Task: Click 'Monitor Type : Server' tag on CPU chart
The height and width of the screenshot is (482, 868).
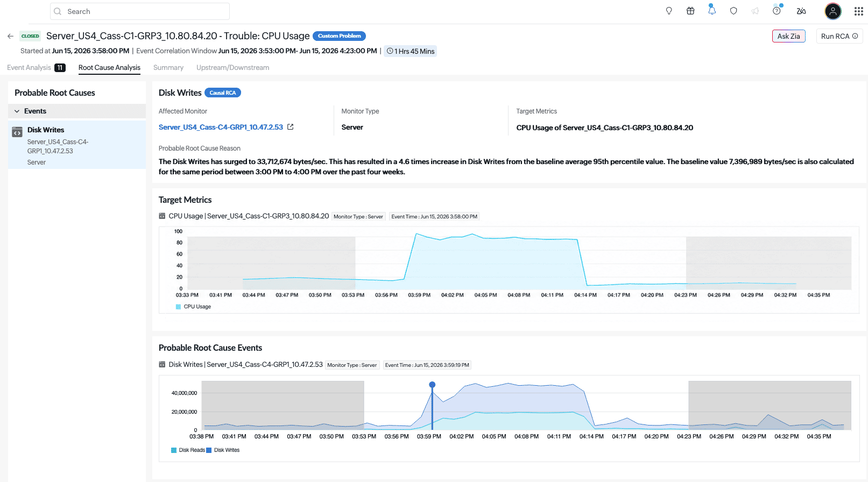Action: coord(358,216)
